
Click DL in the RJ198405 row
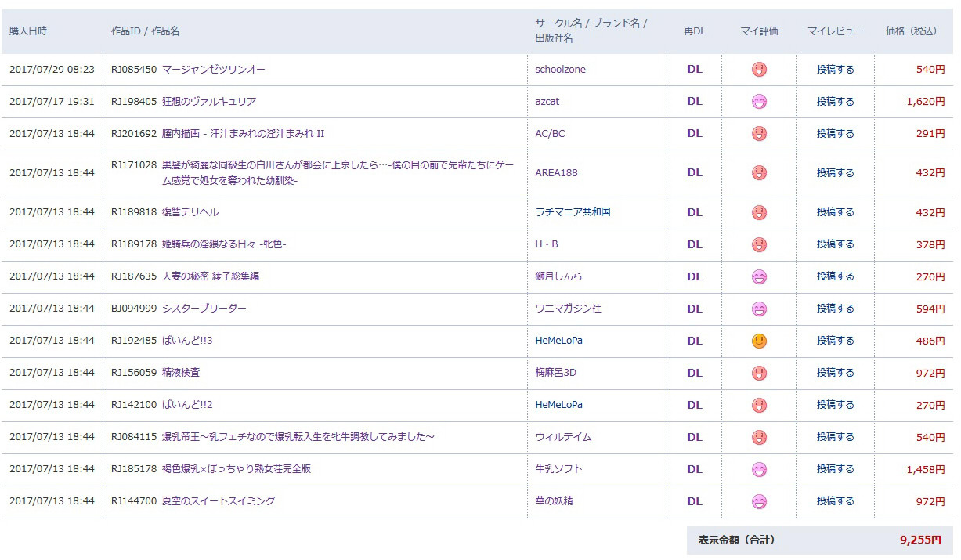[x=695, y=101]
